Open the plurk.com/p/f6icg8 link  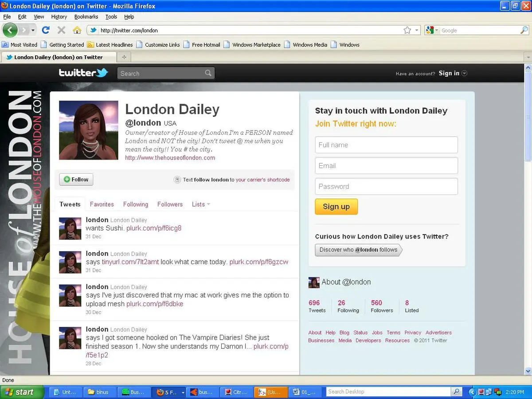154,228
